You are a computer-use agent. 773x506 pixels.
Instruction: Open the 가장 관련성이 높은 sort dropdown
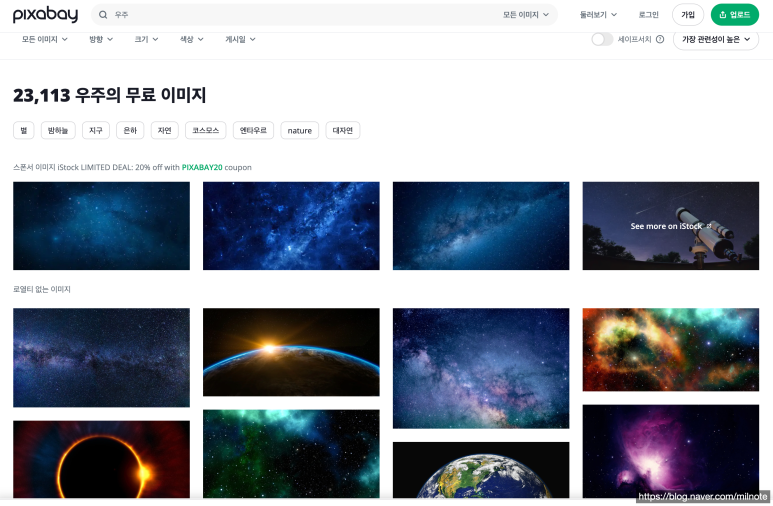[716, 39]
